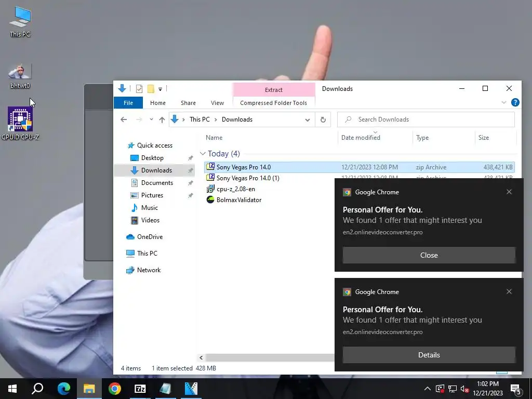Go back with the Back arrow
This screenshot has height=399, width=532.
(x=124, y=119)
